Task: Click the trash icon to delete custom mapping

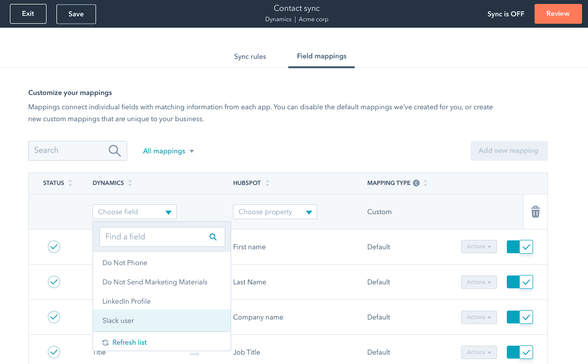Action: [535, 212]
